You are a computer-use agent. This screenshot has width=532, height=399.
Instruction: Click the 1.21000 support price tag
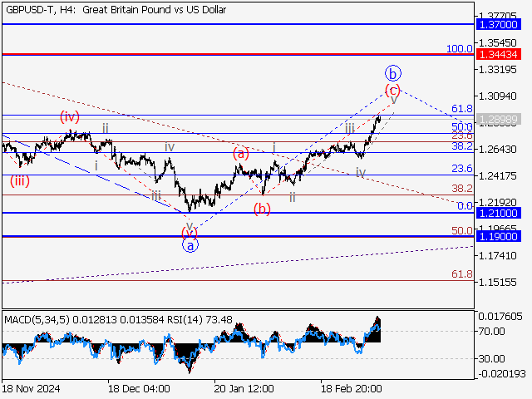coord(499,213)
